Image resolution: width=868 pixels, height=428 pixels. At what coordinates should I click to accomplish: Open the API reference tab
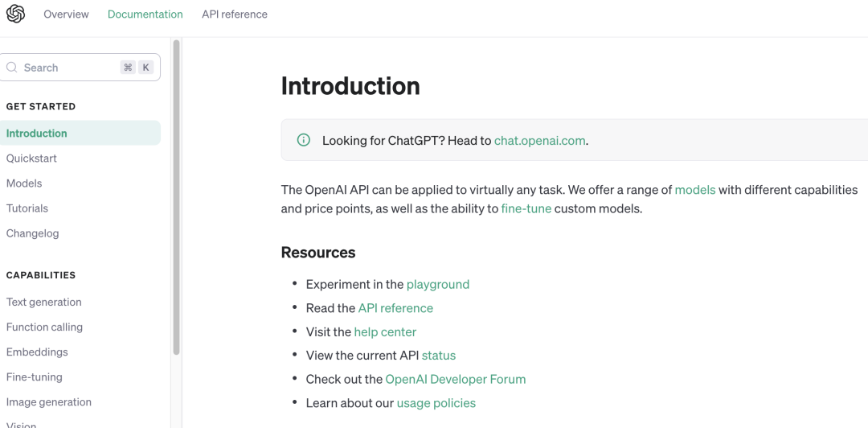click(x=234, y=14)
